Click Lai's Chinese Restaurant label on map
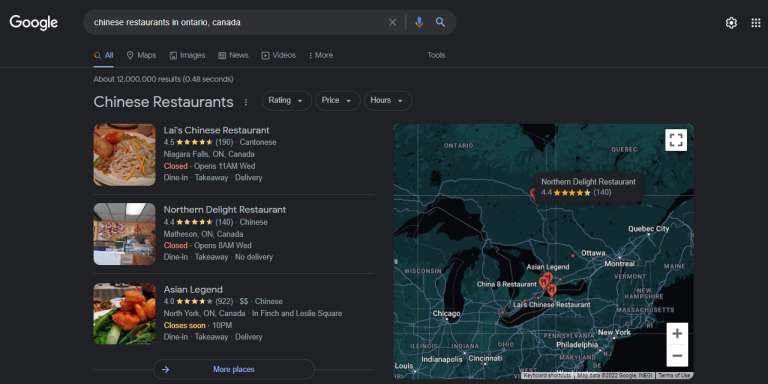768x384 pixels. pyautogui.click(x=552, y=305)
